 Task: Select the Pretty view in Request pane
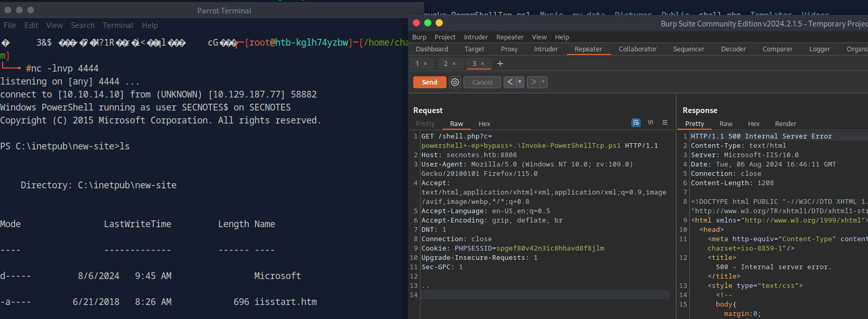point(425,123)
